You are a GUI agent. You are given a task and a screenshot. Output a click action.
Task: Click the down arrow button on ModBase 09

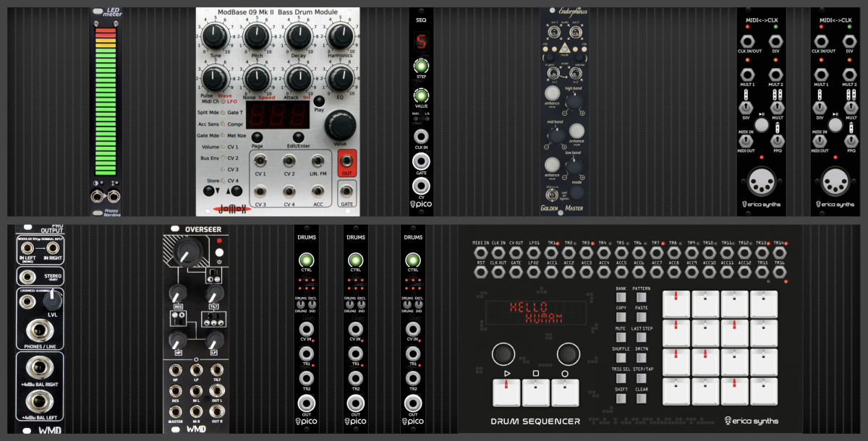click(x=209, y=191)
